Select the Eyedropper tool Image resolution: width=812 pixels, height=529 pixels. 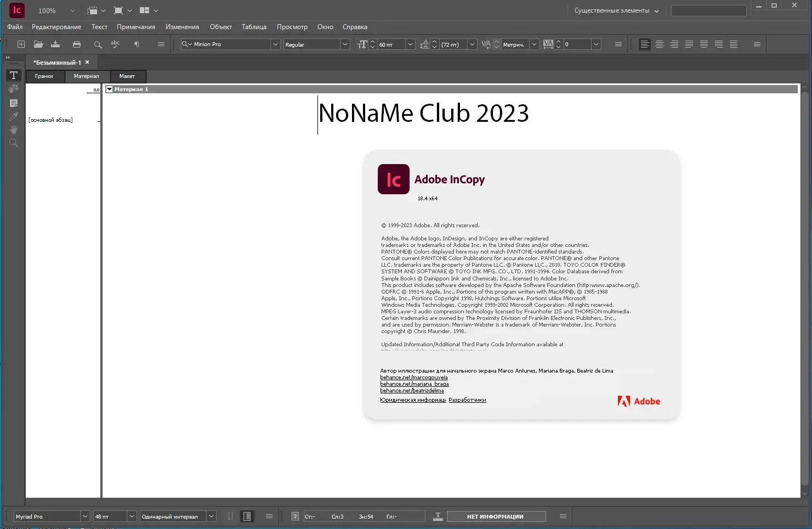click(13, 116)
